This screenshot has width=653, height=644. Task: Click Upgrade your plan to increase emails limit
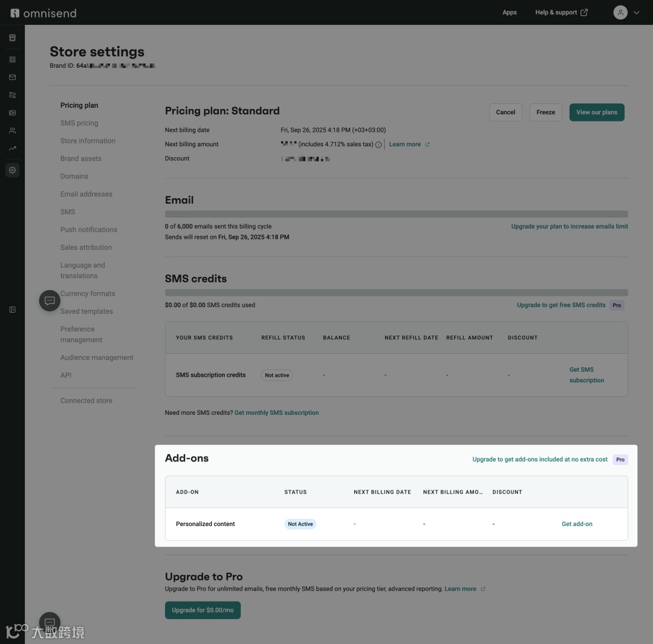pos(570,227)
